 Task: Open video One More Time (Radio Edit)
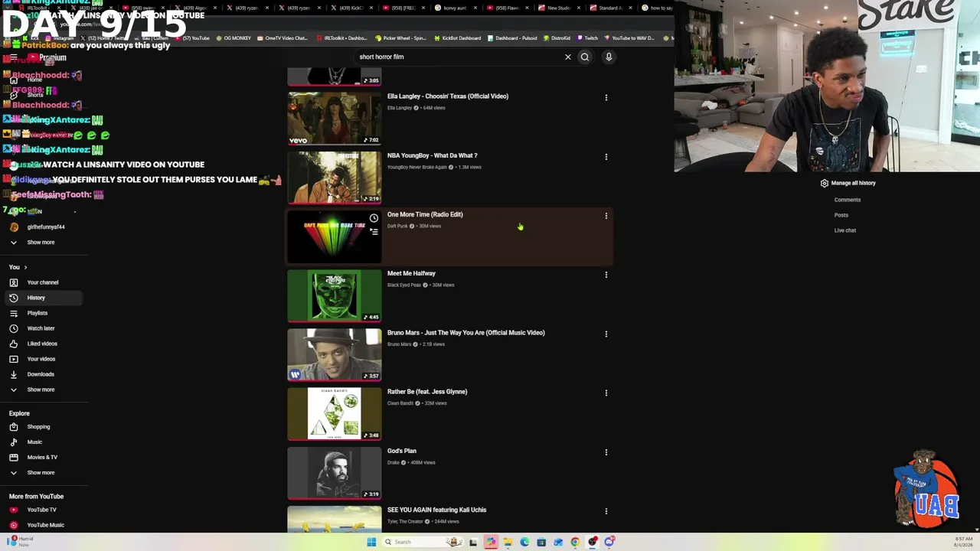point(425,214)
